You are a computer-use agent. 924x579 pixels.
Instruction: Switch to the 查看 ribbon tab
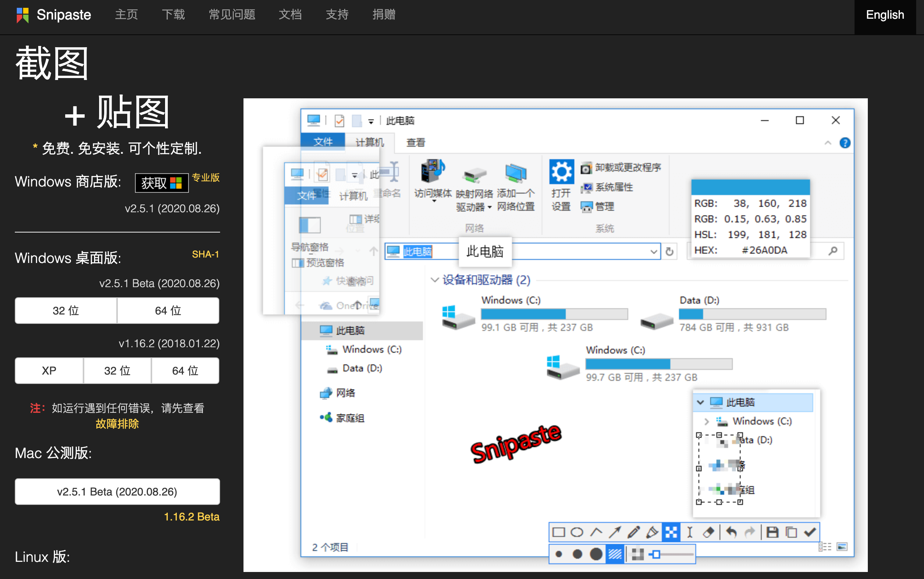[416, 142]
